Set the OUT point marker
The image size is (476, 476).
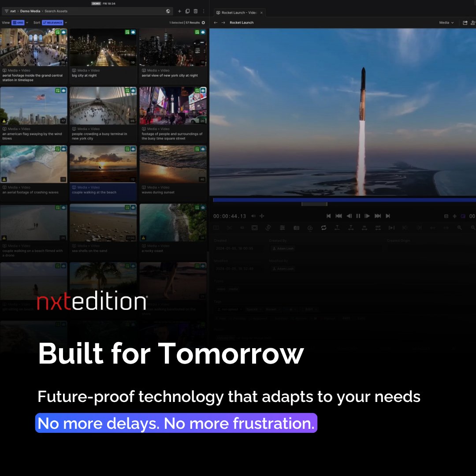pyautogui.click(x=378, y=228)
